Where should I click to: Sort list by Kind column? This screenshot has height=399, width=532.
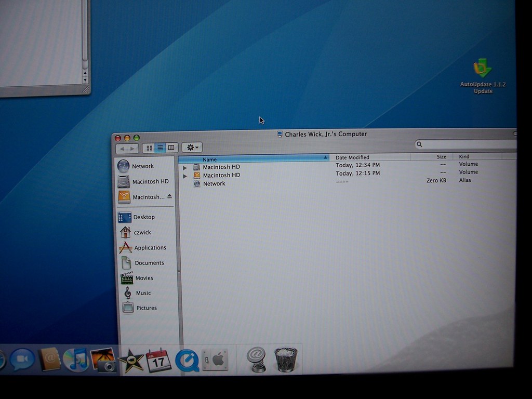pyautogui.click(x=478, y=156)
